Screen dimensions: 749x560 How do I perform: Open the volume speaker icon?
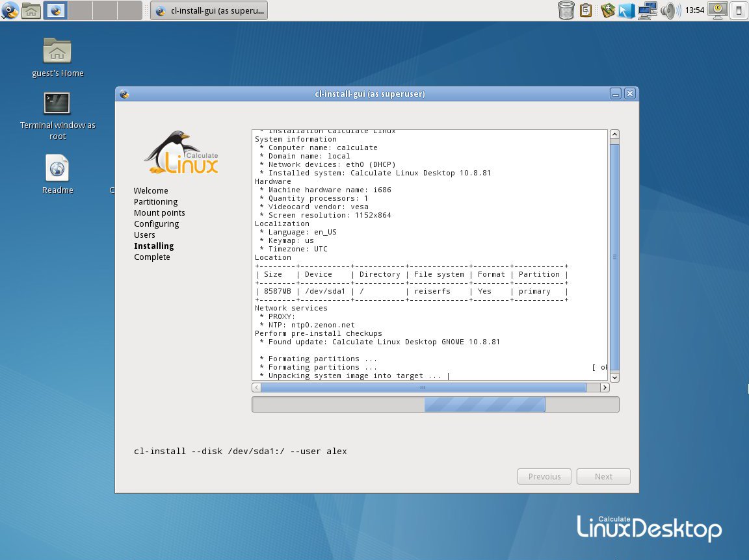pos(668,10)
